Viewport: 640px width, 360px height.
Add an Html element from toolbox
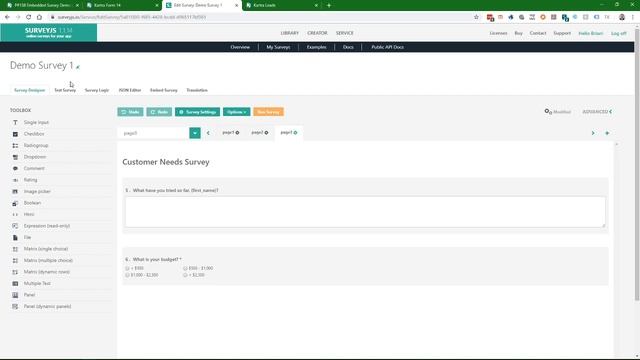tap(29, 214)
